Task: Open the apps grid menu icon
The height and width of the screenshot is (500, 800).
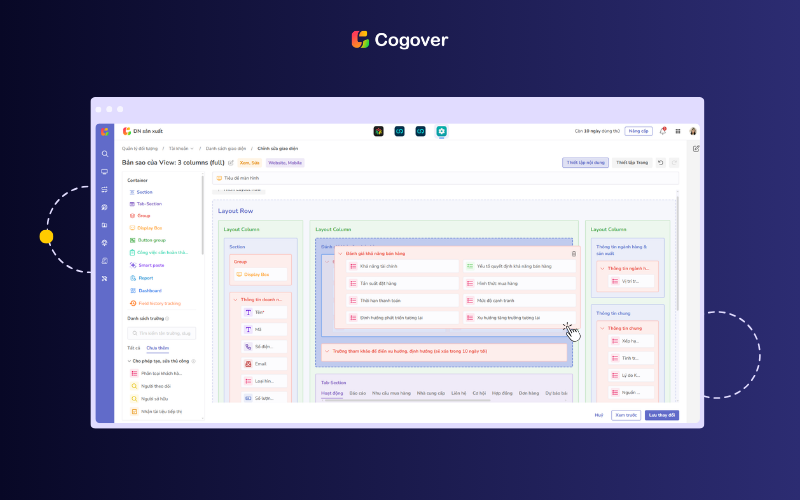Action: point(678,131)
